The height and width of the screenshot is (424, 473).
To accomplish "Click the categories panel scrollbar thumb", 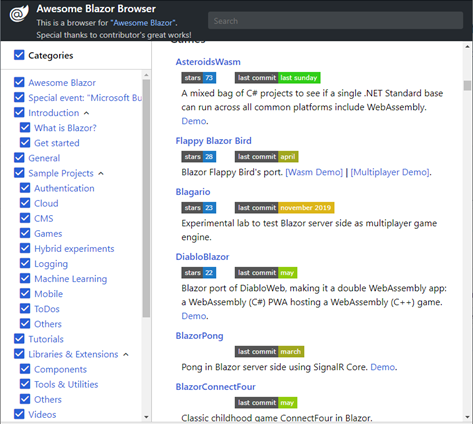I will (146, 198).
